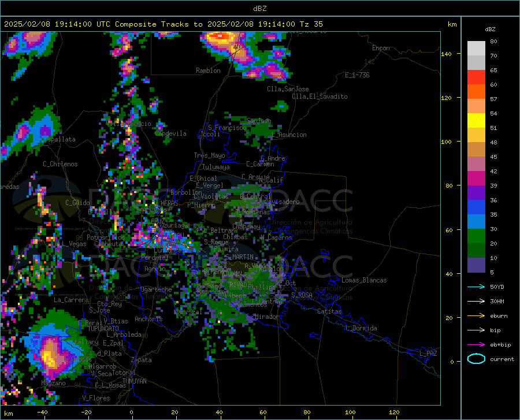The height and width of the screenshot is (420, 520).
Task: Click the Capdevila place label
Action: [x=170, y=133]
